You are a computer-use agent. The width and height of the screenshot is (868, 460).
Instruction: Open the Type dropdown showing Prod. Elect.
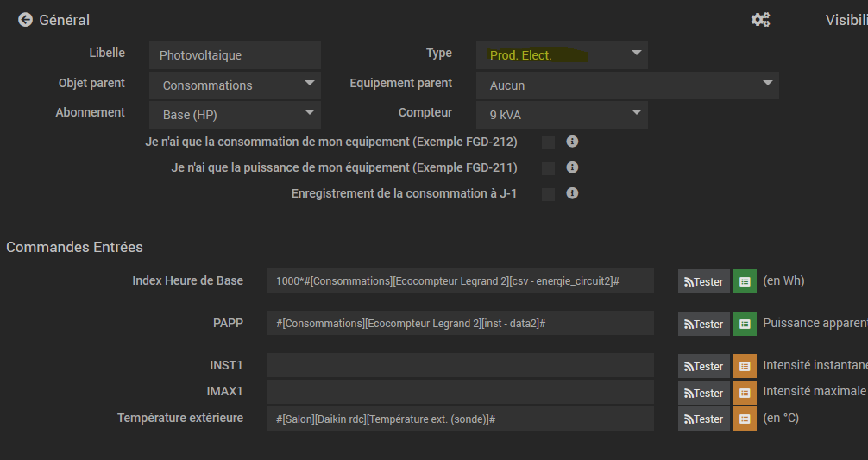562,55
